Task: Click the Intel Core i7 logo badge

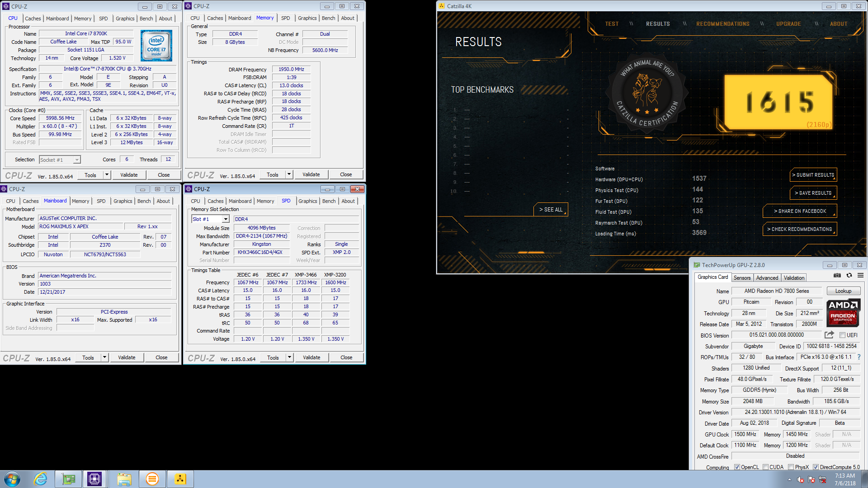Action: [156, 46]
